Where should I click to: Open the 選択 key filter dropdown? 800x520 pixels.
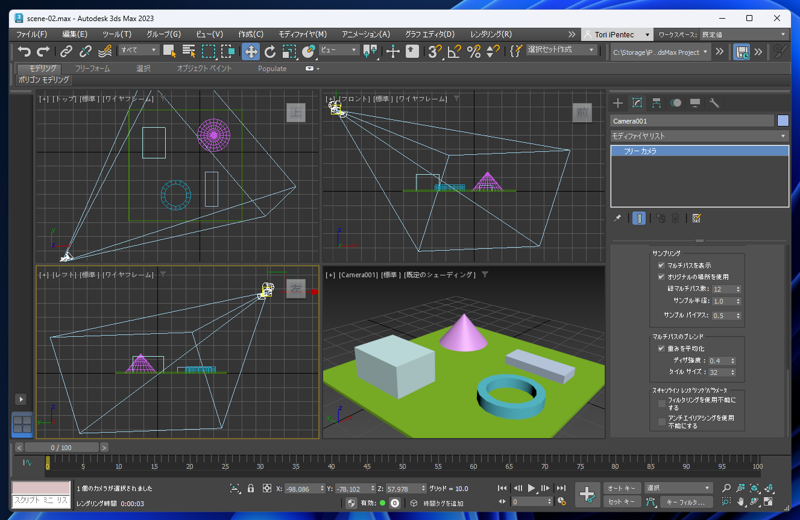[678, 488]
